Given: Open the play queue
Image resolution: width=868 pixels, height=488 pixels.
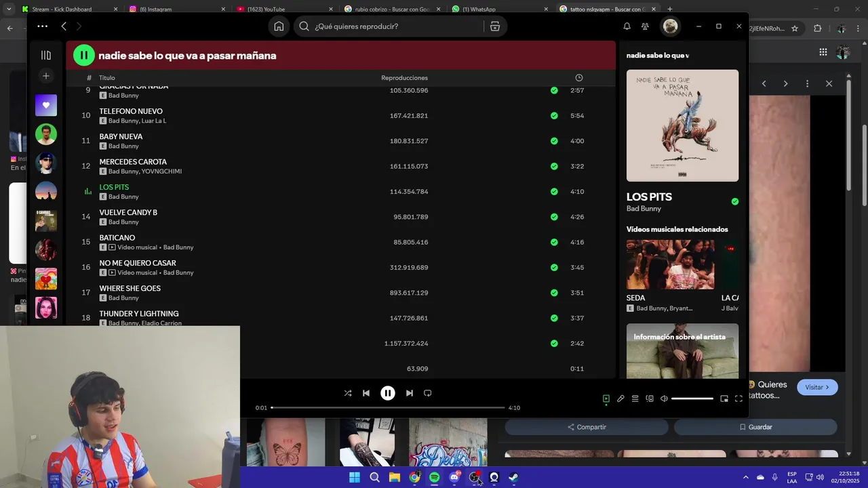Looking at the screenshot, I should pos(635,399).
